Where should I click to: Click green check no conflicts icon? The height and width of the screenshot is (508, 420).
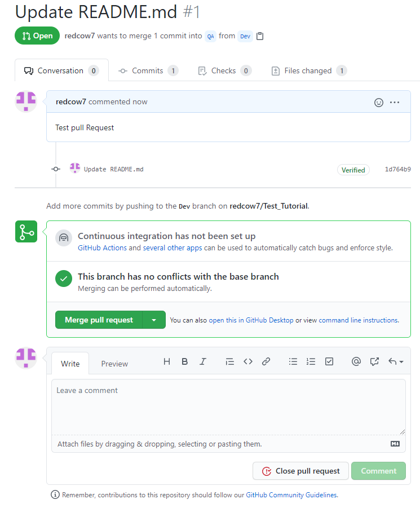point(64,279)
